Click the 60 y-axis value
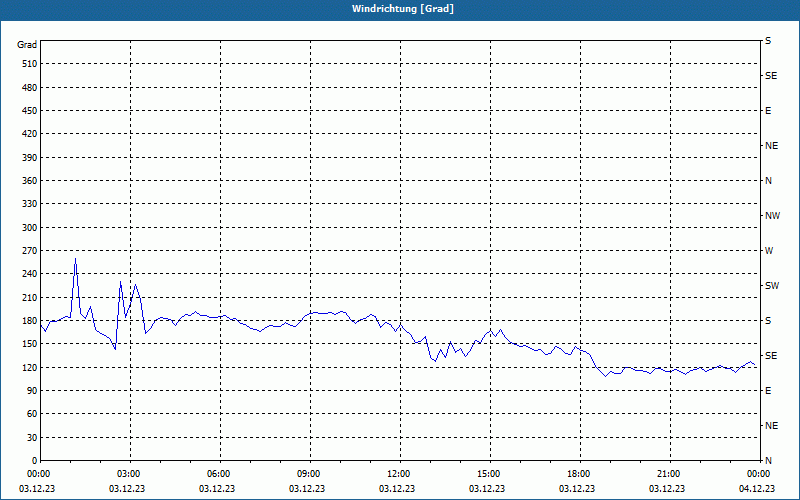Screen dimensions: 800x500 [x=32, y=414]
